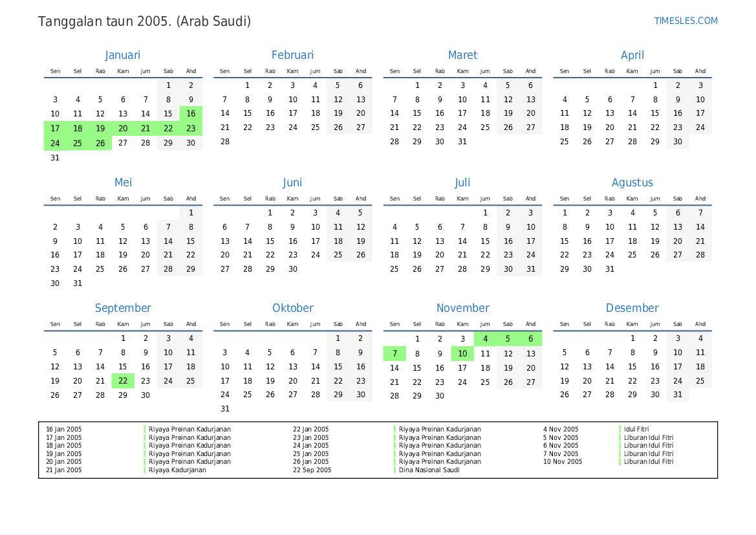Click the '4 Nov 2005' legend date
The image size is (756, 535).
(561, 430)
